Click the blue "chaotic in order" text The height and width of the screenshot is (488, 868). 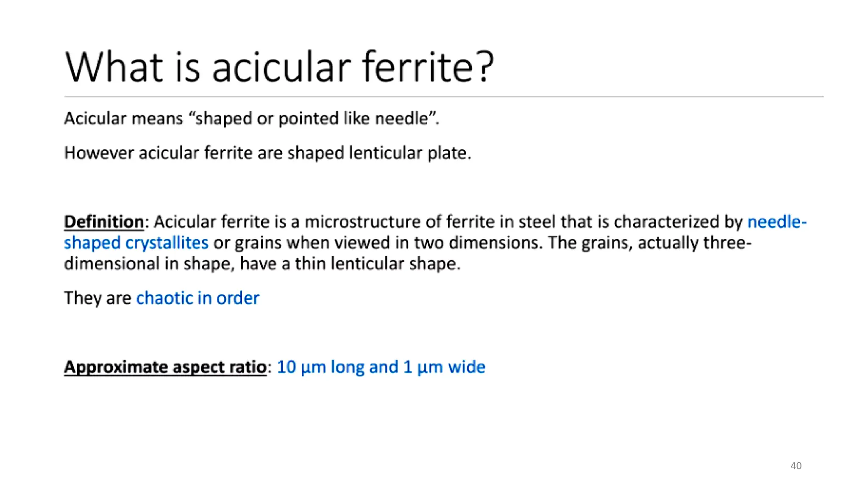(198, 298)
